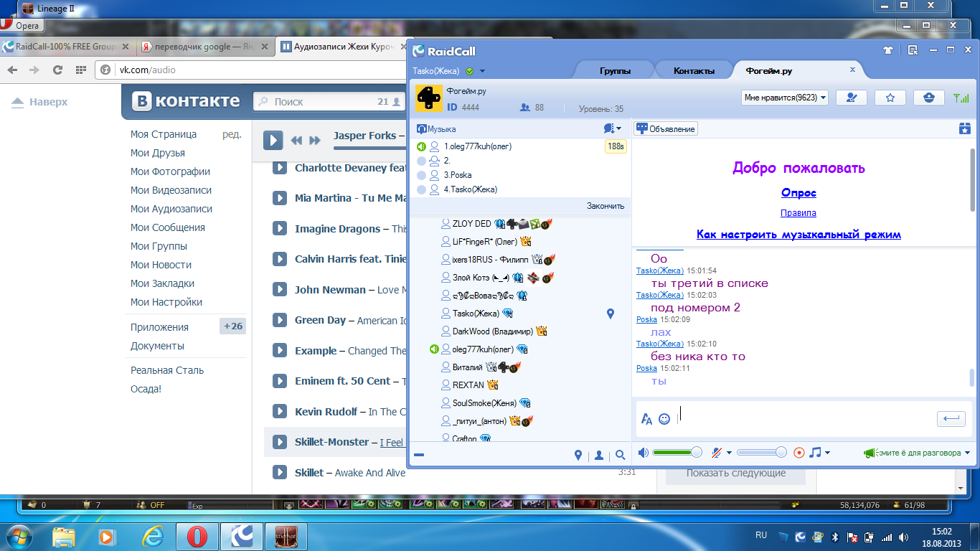
Task: Click the VK Поиск search field
Action: [x=330, y=102]
